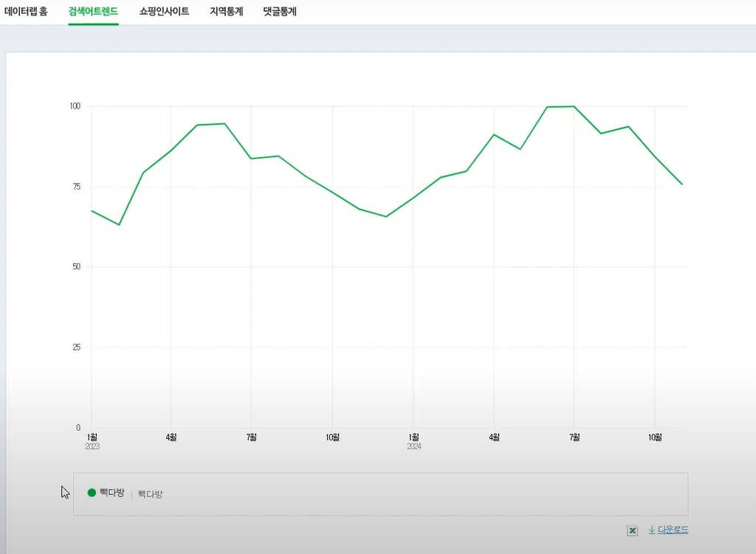Open the 데이터랩 홈 tab

click(26, 11)
